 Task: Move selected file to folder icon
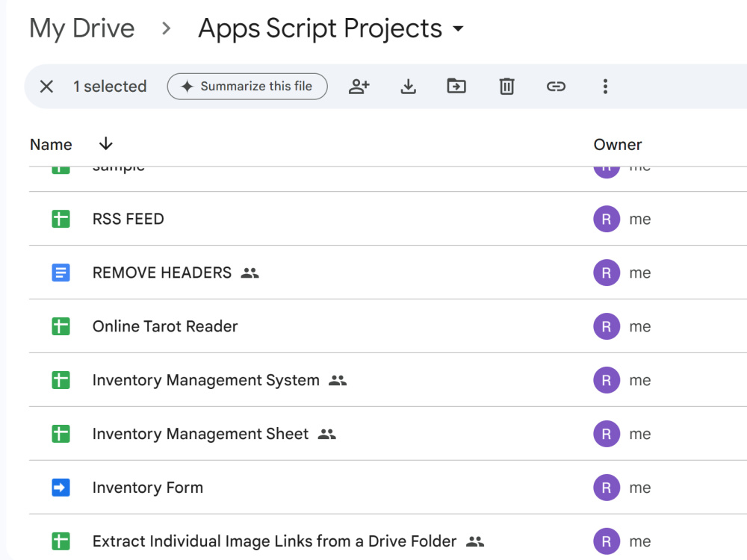point(456,86)
